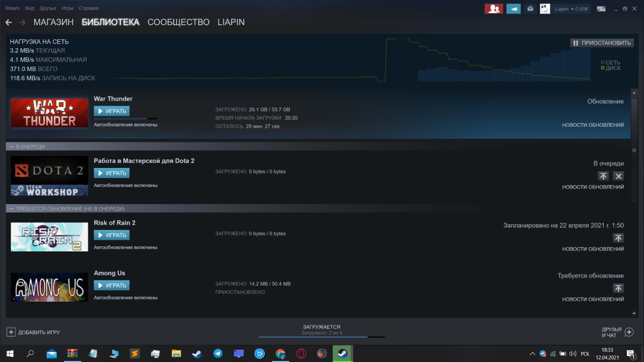This screenshot has width=644, height=362.
Task: Move Dota 2 Workshop to top of queue
Action: coord(603,176)
